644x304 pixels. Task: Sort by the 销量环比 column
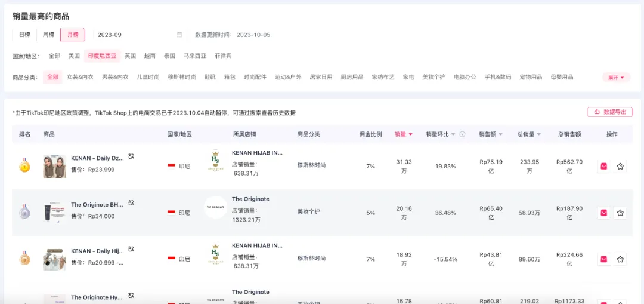coord(440,134)
